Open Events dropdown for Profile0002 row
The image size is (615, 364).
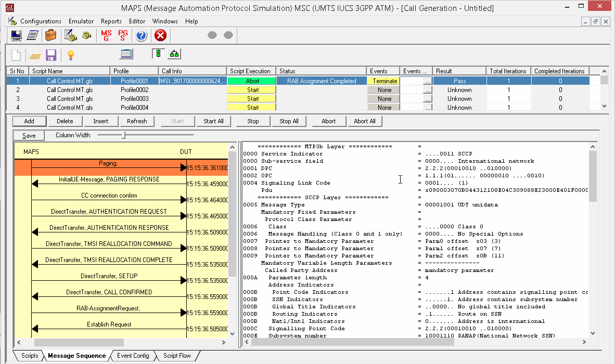coord(383,90)
